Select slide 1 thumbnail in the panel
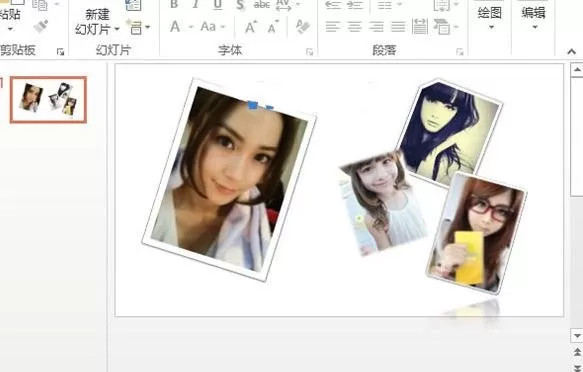This screenshot has height=372, width=583. pyautogui.click(x=48, y=100)
